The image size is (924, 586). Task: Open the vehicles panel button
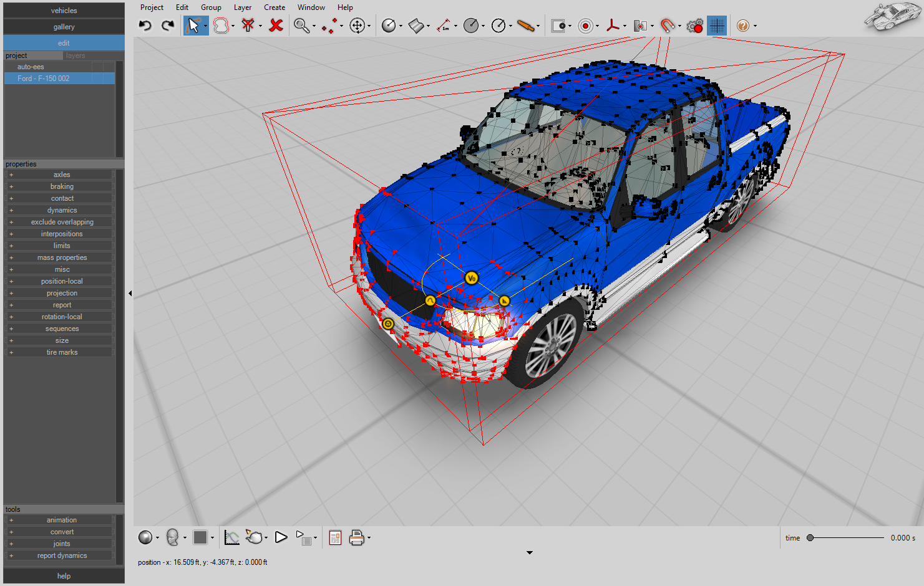64,11
